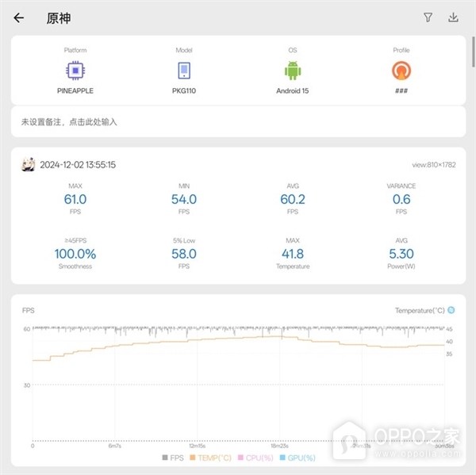Toggle Temperature axis switch icon
Viewport: 476px width, 475px height.
pyautogui.click(x=451, y=310)
